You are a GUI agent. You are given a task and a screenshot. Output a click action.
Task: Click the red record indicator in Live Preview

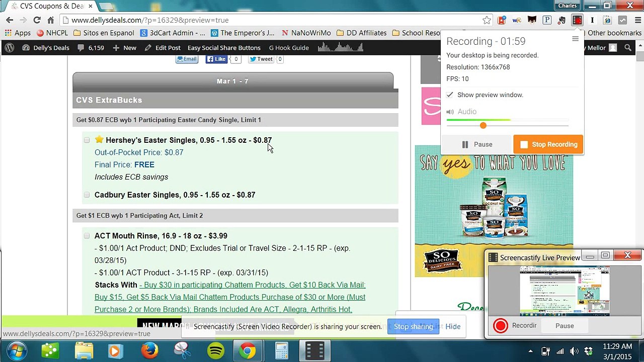(x=501, y=326)
